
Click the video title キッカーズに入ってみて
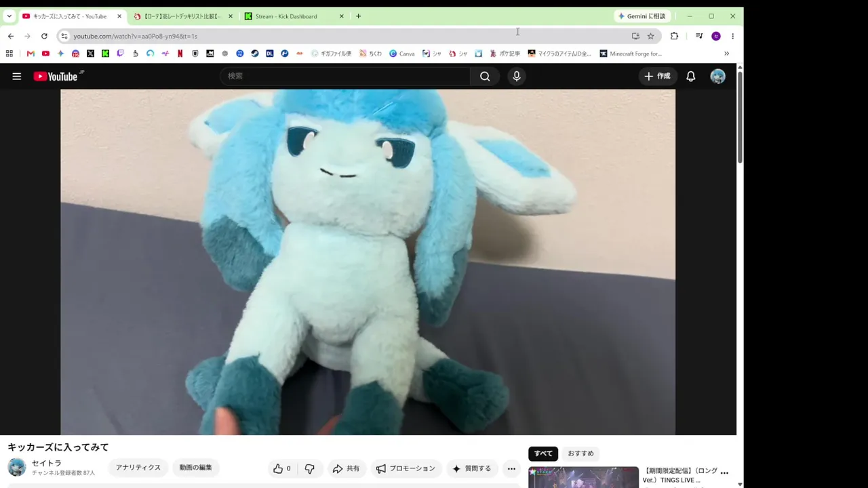coord(58,447)
